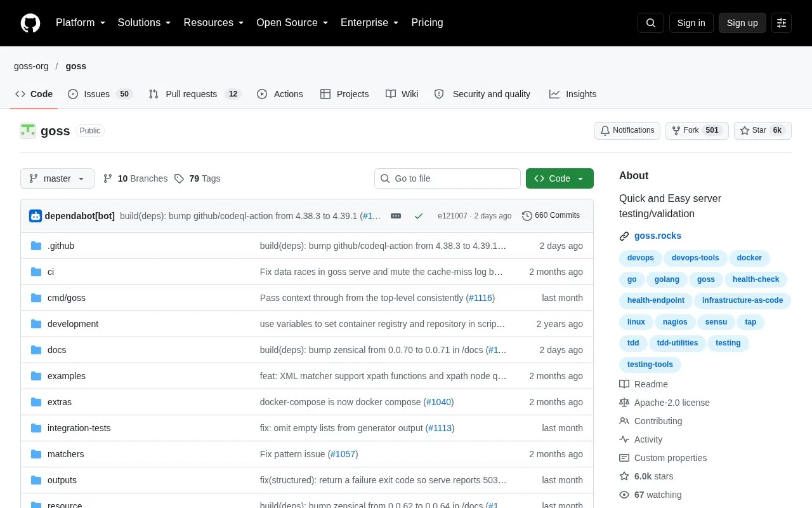The image size is (812, 508).
Task: Switch to the Projects tab
Action: 344,94
